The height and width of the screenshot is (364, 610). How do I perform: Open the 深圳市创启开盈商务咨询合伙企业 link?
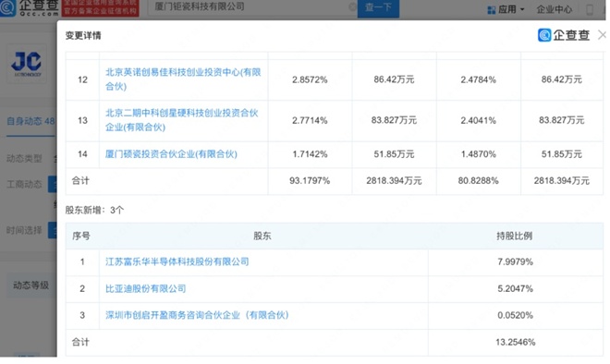pos(197,315)
